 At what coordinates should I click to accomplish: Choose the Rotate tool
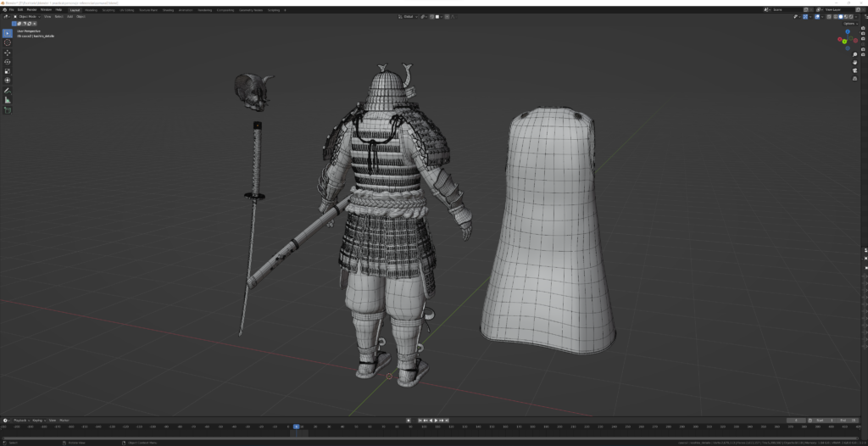pyautogui.click(x=7, y=62)
